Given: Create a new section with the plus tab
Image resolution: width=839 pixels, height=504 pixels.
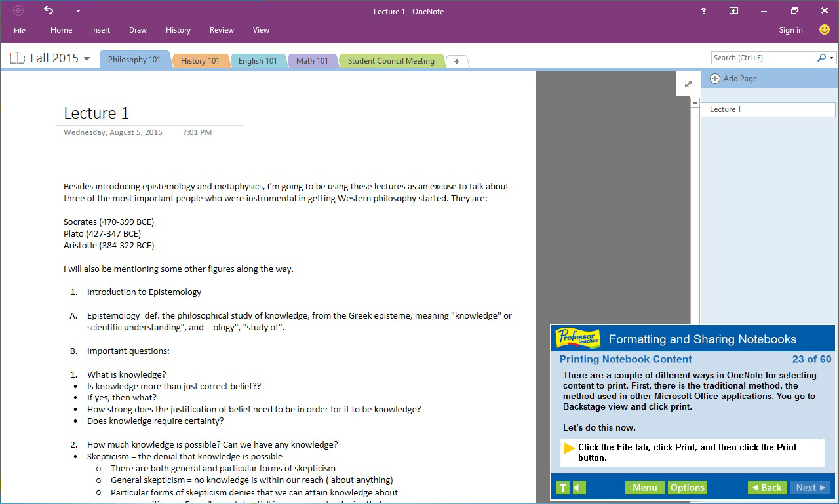Looking at the screenshot, I should click(456, 61).
